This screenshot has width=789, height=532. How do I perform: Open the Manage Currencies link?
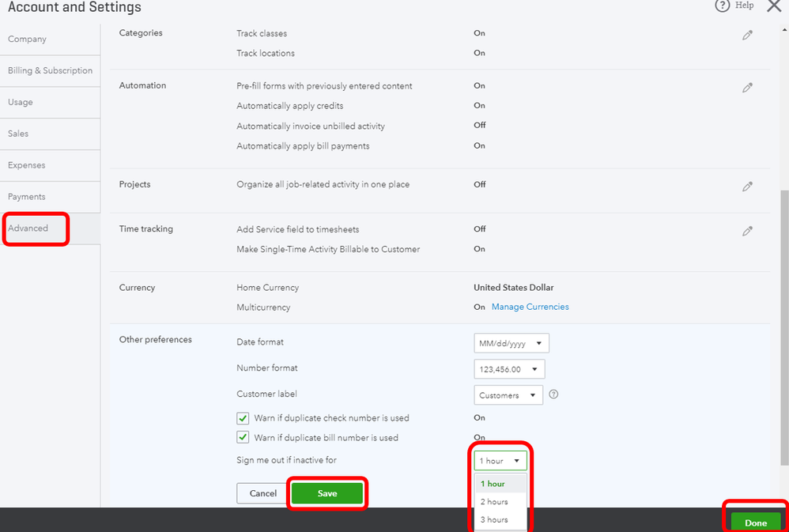coord(530,307)
